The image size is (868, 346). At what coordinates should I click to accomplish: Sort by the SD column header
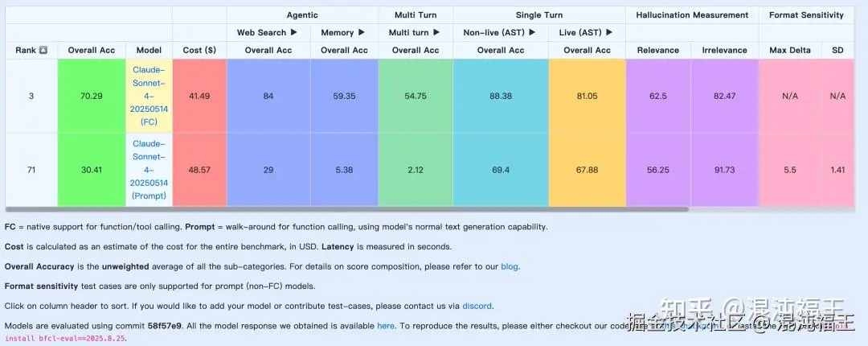pos(837,50)
